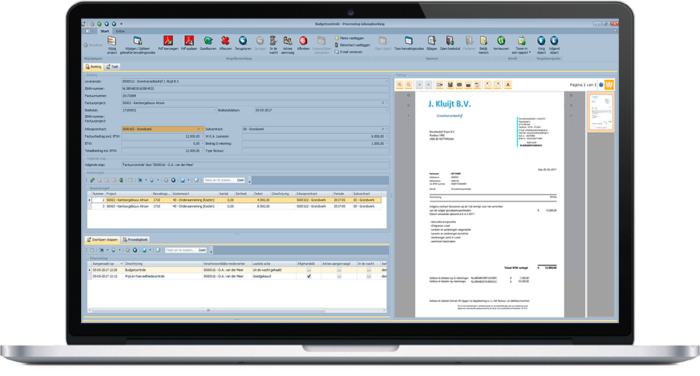
Task: Click the Debet column header in Kostenregels grid
Action: click(x=261, y=194)
